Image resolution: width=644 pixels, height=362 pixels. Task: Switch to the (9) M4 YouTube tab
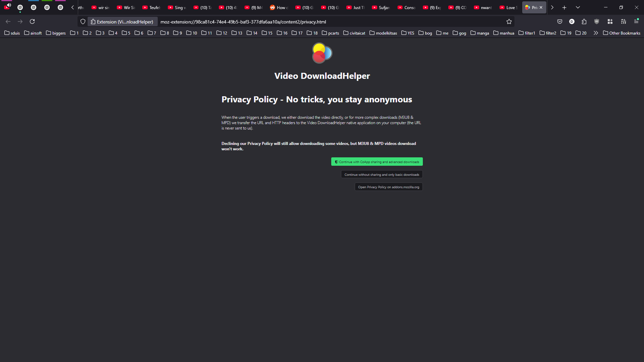(x=253, y=7)
